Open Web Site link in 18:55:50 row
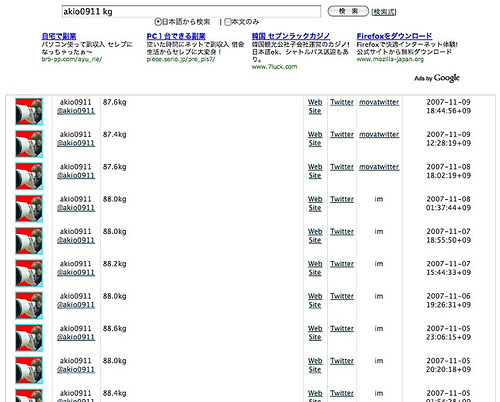The image size is (500, 402). (x=315, y=236)
